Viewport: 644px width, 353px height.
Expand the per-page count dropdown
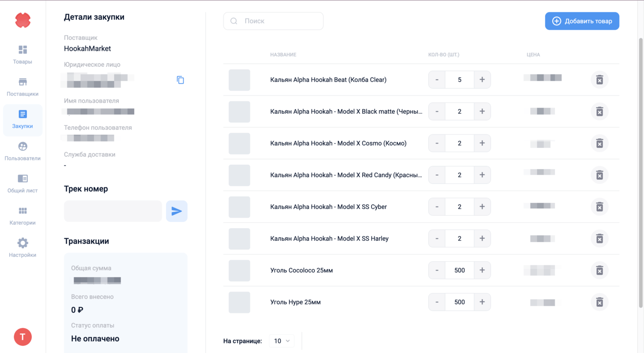tap(282, 341)
